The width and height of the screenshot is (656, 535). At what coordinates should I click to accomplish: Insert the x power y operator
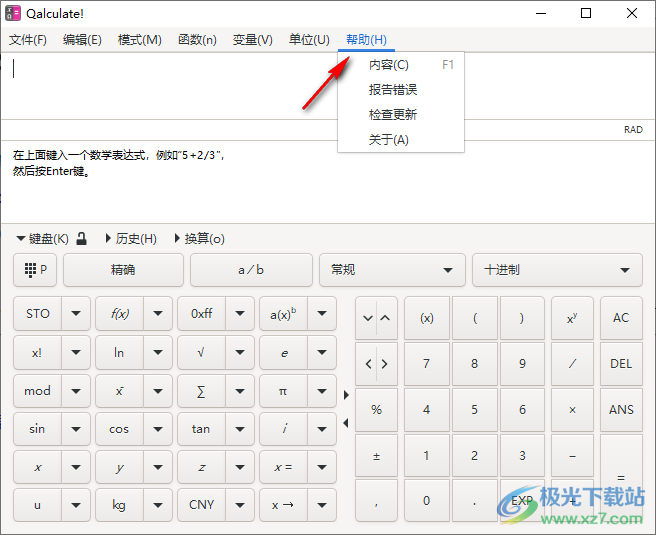click(x=572, y=318)
